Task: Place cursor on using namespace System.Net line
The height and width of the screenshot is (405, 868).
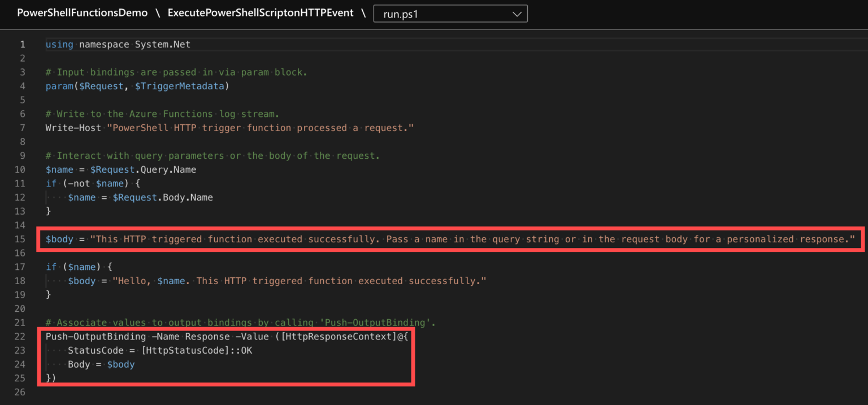Action: [x=122, y=44]
